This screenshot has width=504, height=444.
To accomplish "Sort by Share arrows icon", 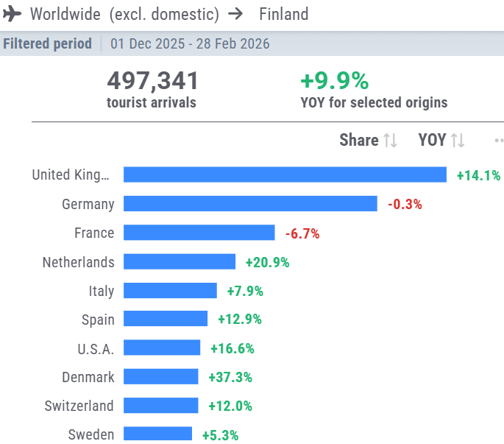I will (391, 140).
